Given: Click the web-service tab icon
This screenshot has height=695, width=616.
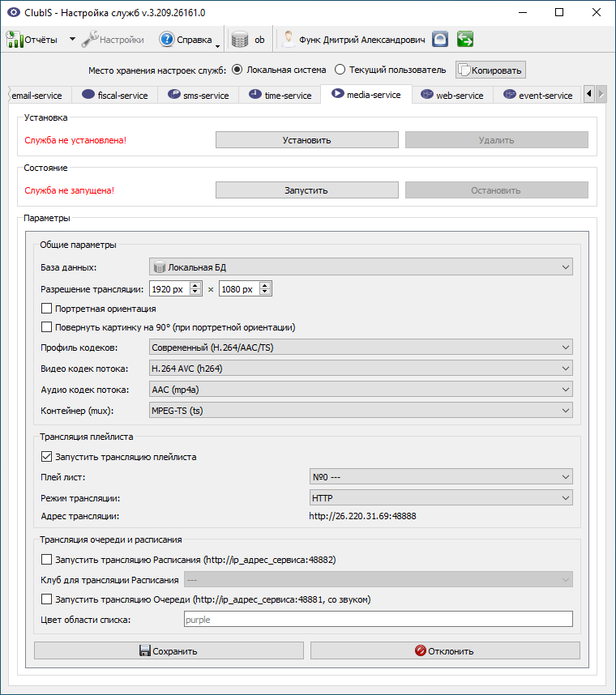Looking at the screenshot, I should pos(426,94).
